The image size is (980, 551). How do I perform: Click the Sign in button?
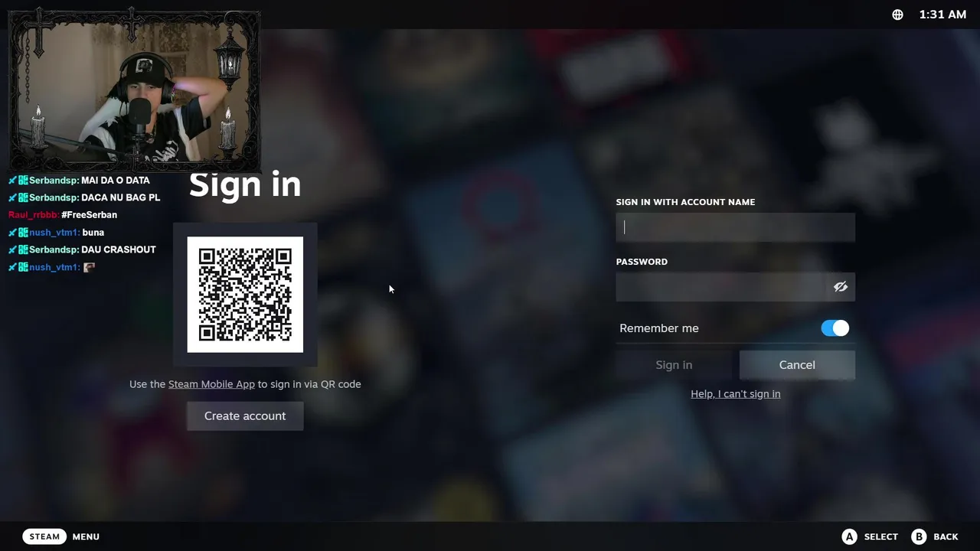click(x=674, y=365)
